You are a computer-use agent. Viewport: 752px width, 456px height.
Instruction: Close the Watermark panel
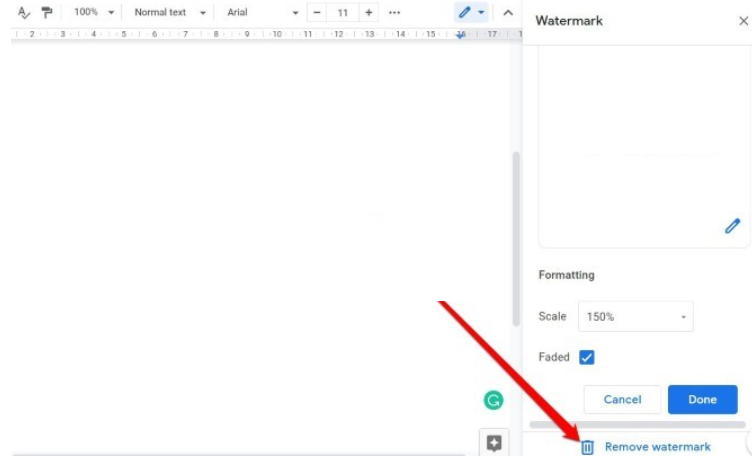[x=743, y=21]
